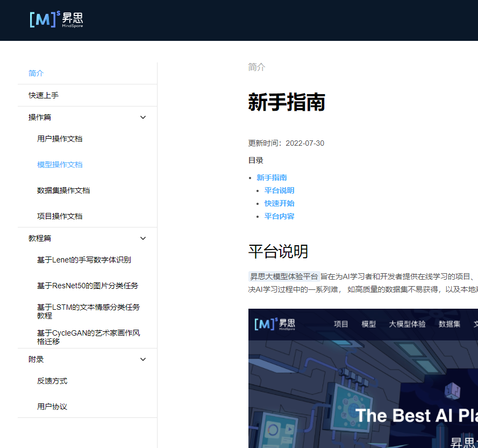The width and height of the screenshot is (478, 448).
Task: Open 数据集操作文档 in sidebar
Action: click(63, 190)
